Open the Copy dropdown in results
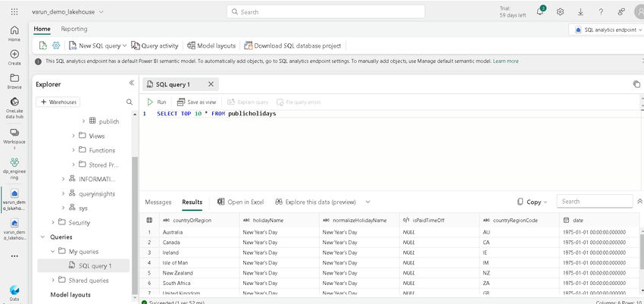Image resolution: width=644 pixels, height=304 pixels. coord(533,202)
